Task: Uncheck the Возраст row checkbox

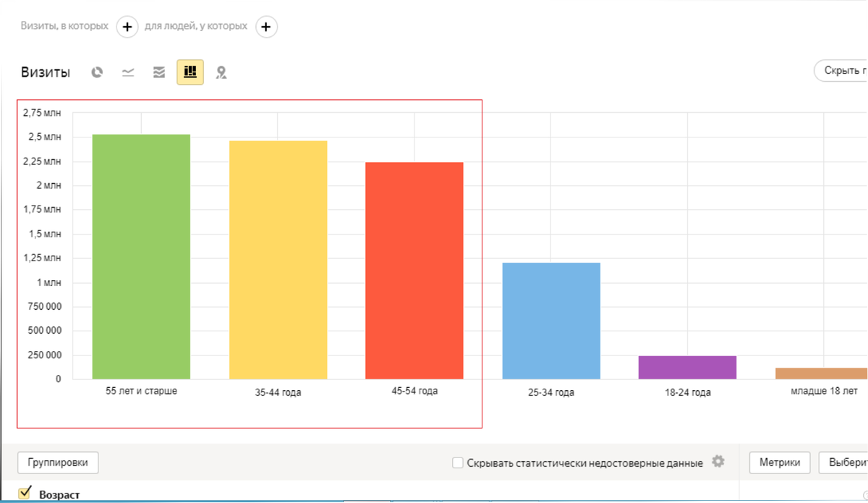Action: click(x=25, y=493)
